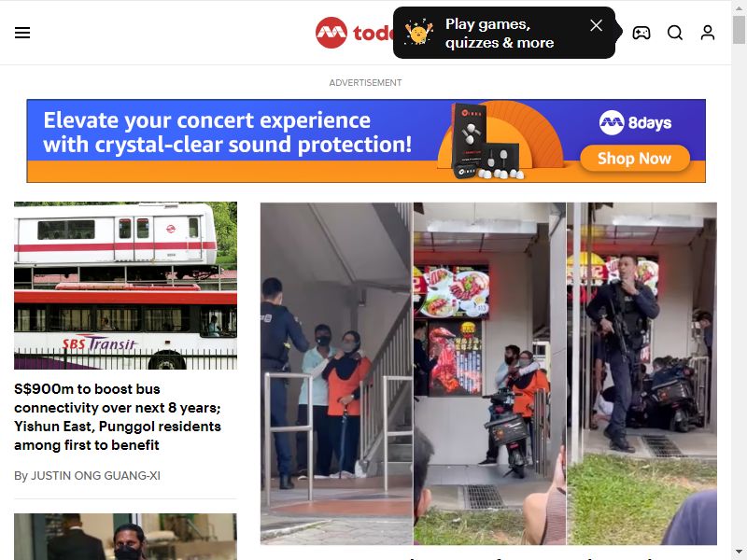
Task: Close the Play games tooltip
Action: [596, 25]
